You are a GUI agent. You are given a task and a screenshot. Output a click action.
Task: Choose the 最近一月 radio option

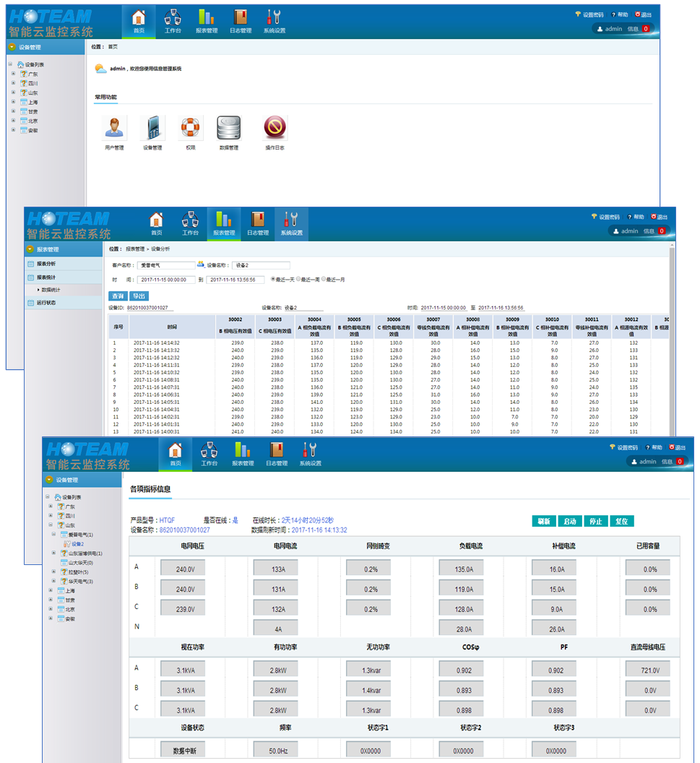point(324,279)
